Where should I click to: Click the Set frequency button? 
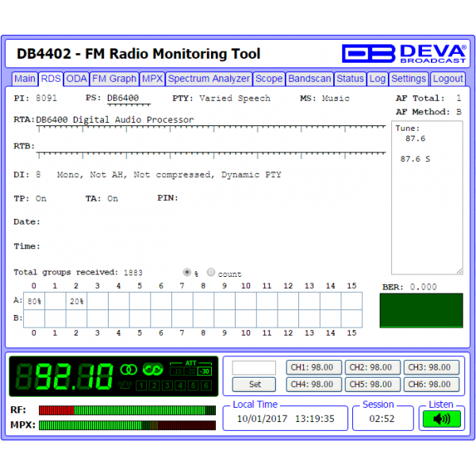click(x=255, y=384)
